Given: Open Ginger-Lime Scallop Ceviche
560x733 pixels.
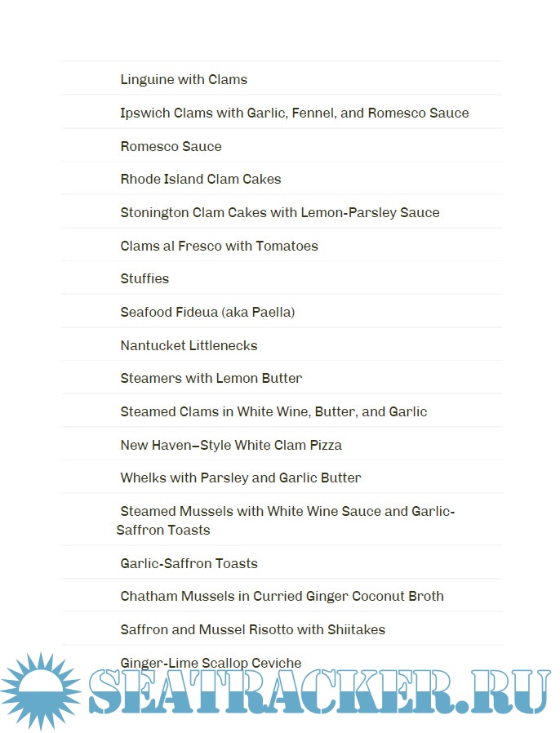Looking at the screenshot, I should 211,662.
